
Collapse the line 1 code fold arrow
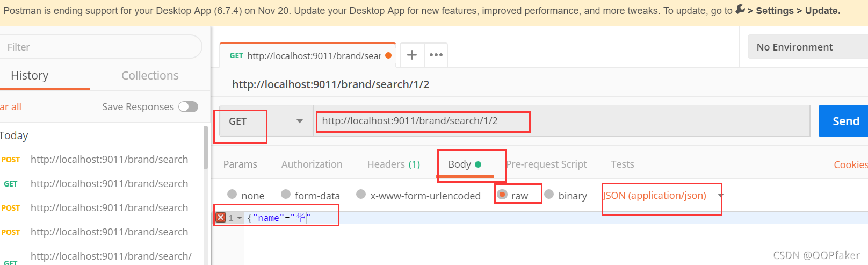point(240,218)
